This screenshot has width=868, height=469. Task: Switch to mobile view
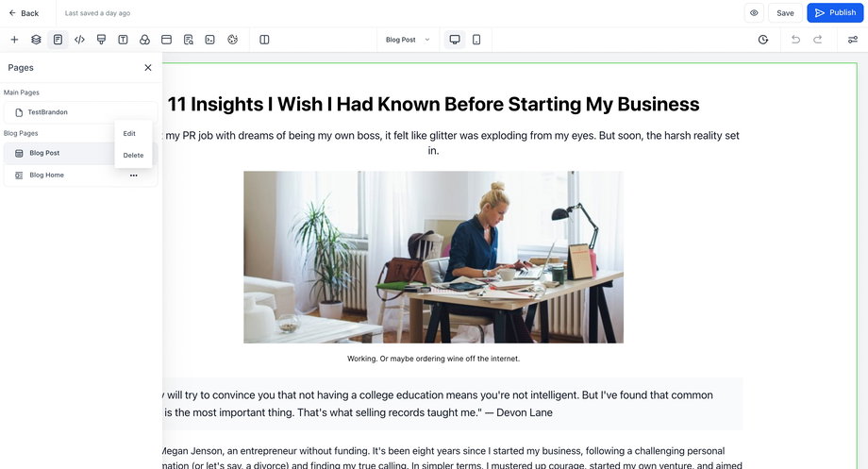(x=476, y=40)
